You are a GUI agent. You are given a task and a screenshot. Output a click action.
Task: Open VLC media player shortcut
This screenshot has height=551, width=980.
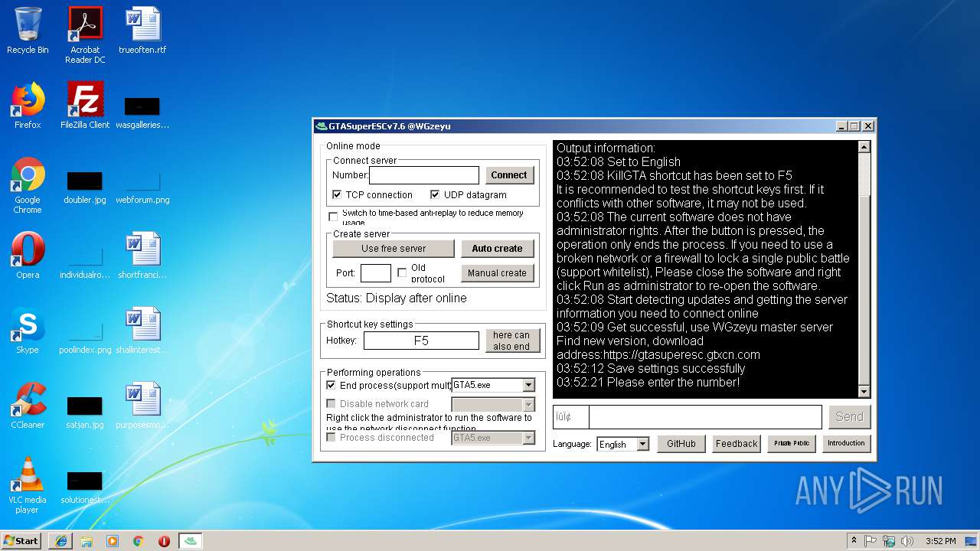tap(28, 485)
